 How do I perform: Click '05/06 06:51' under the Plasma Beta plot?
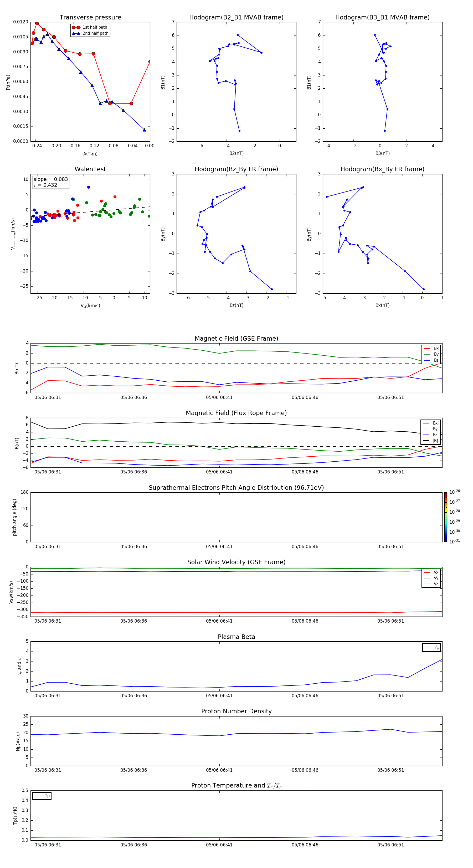pos(390,695)
